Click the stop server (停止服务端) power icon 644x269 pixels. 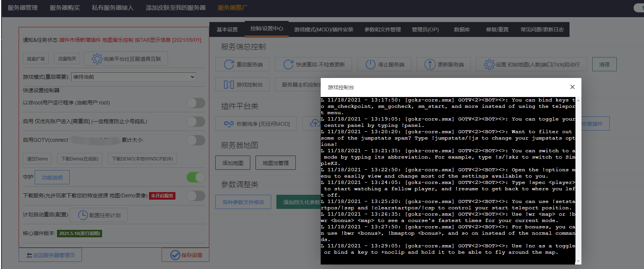coord(370,65)
